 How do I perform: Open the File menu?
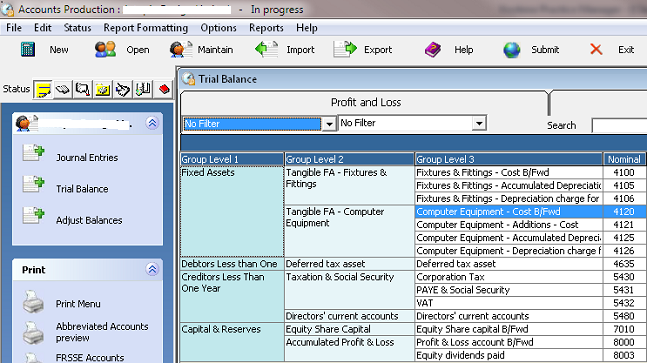14,28
